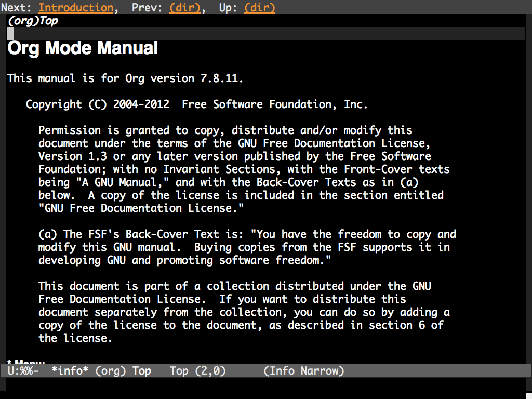Screen dimensions: 532x399
Task: Click the cursor block above the manual title
Action: (10, 34)
